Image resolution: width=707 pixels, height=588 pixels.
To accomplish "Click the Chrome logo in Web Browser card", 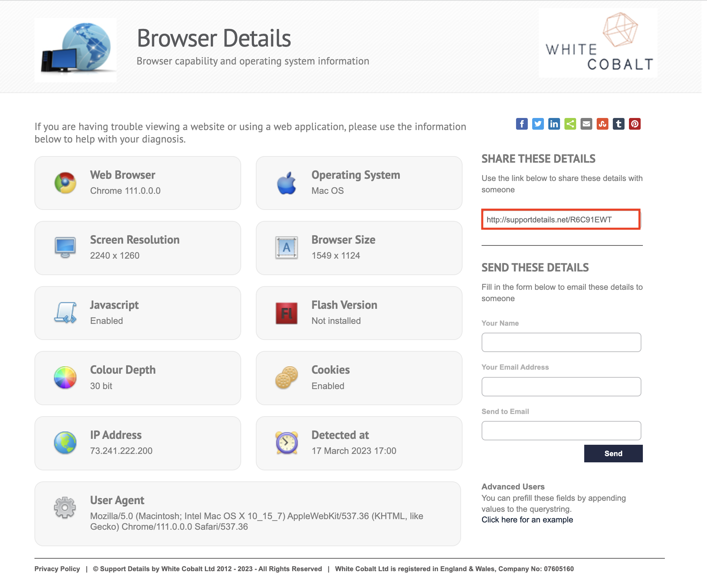I will click(x=65, y=183).
